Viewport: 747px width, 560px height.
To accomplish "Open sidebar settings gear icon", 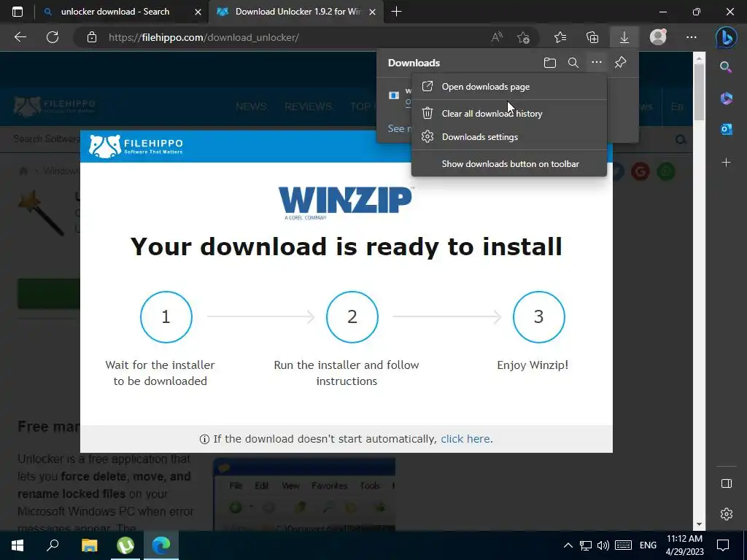I will click(x=726, y=514).
